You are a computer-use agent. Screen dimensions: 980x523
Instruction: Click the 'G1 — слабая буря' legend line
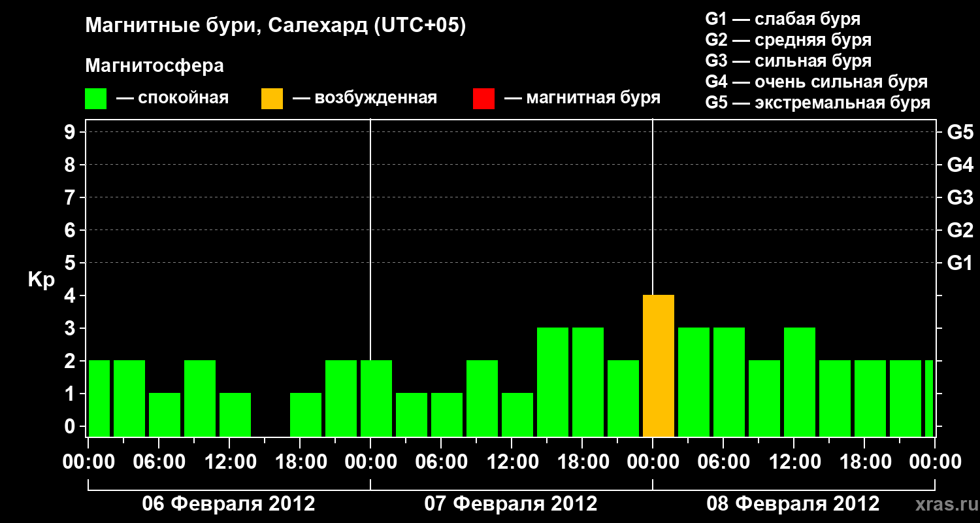(x=783, y=19)
